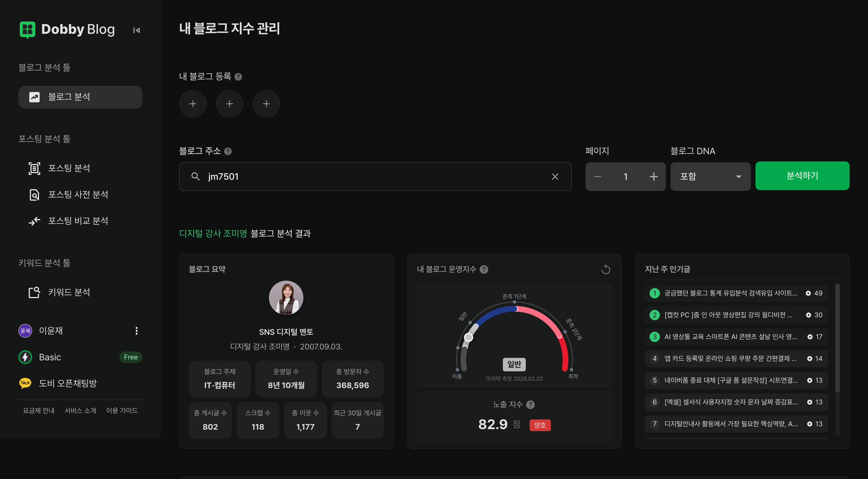Select the 포스팅 비교 분석 tool

(x=78, y=221)
